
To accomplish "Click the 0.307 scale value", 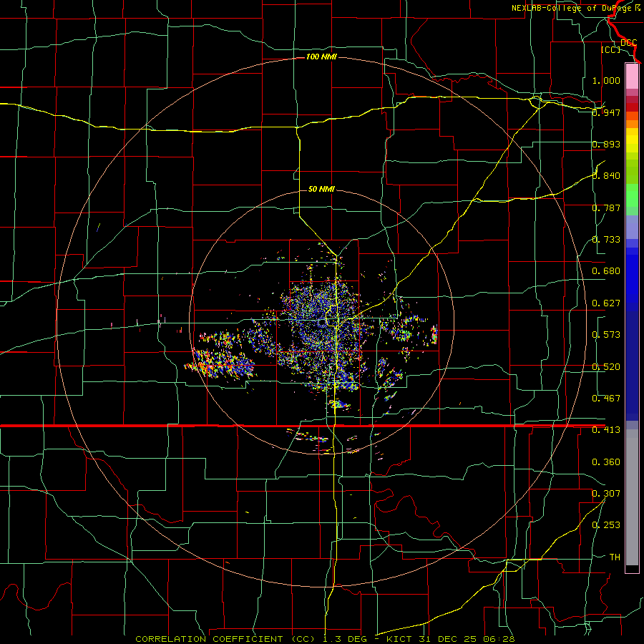I will click(606, 494).
